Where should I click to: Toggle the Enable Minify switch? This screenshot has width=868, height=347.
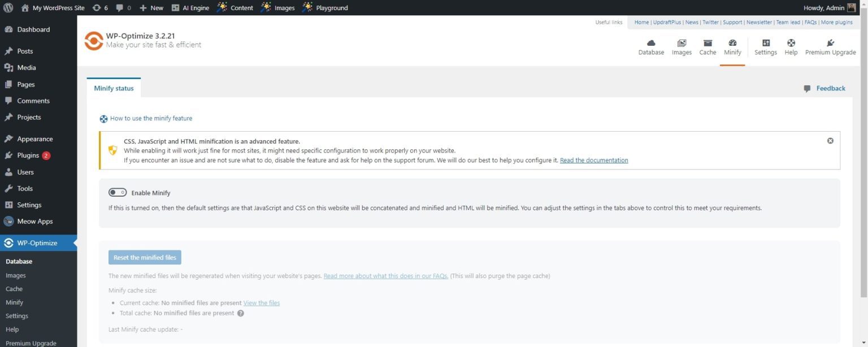point(118,192)
